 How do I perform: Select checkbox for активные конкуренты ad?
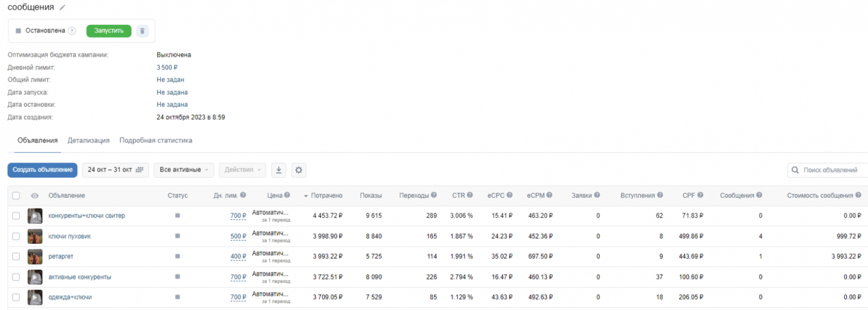click(x=16, y=277)
